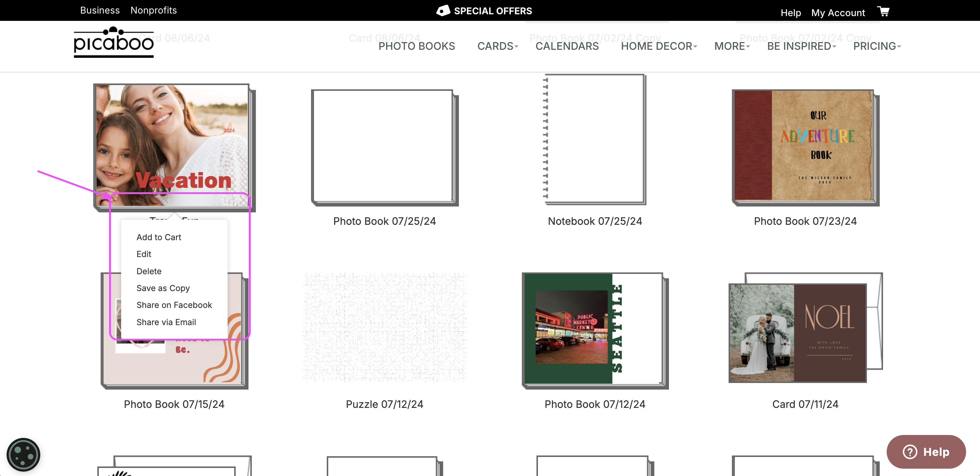Click the Card 07/11/24 title
Viewport: 980px width, 476px height.
pyautogui.click(x=805, y=404)
